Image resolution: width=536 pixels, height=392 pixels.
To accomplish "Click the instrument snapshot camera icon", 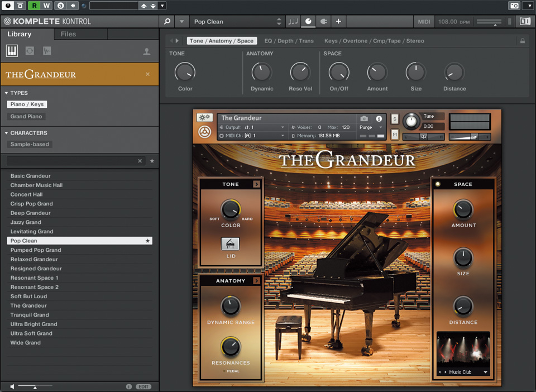I will (x=364, y=118).
